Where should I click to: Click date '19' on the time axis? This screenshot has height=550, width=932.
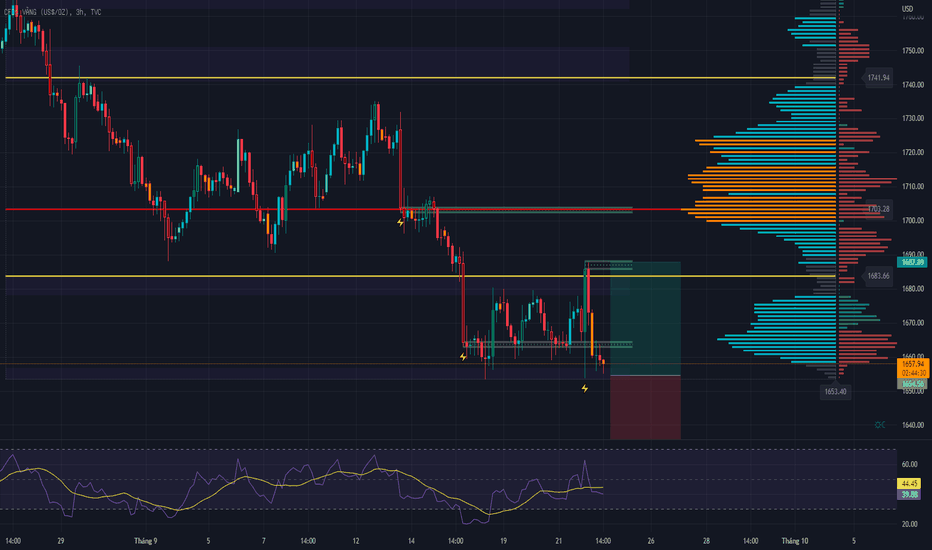click(503, 540)
